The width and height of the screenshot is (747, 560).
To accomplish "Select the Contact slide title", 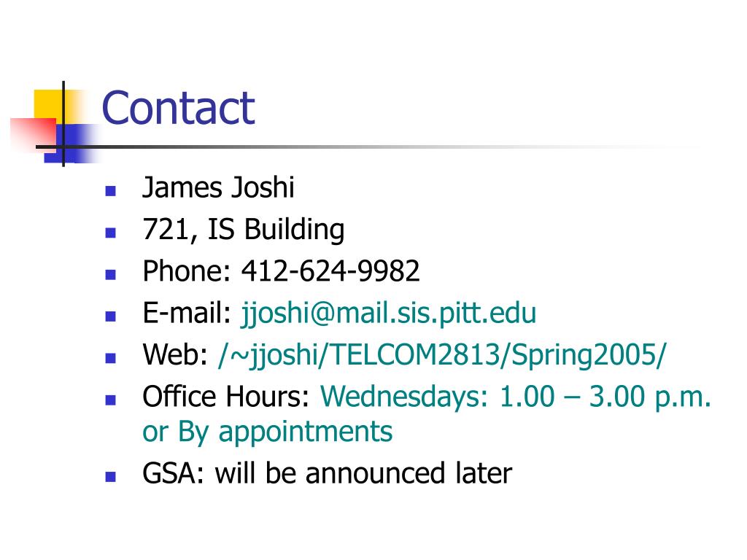I will [x=179, y=108].
